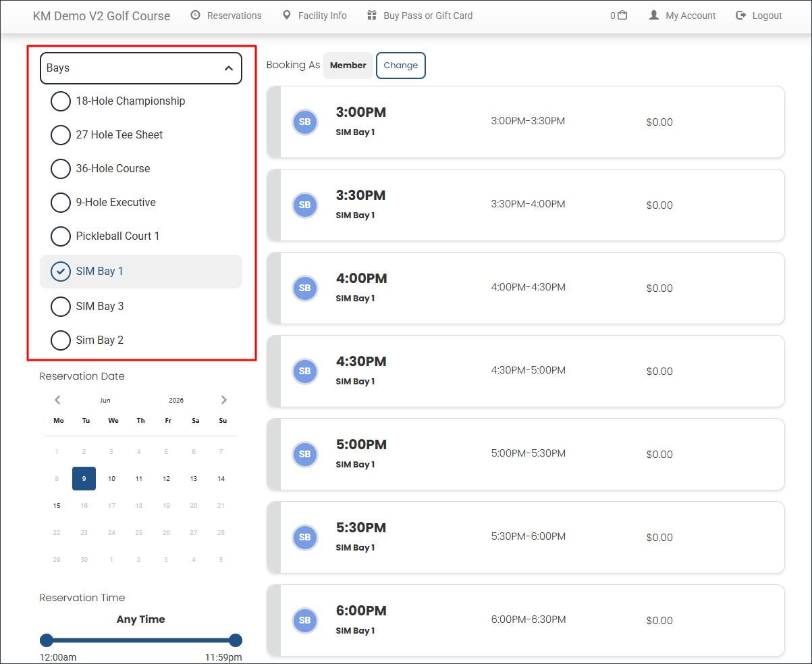Select June 11 in the calendar
The height and width of the screenshot is (664, 812).
[138, 478]
